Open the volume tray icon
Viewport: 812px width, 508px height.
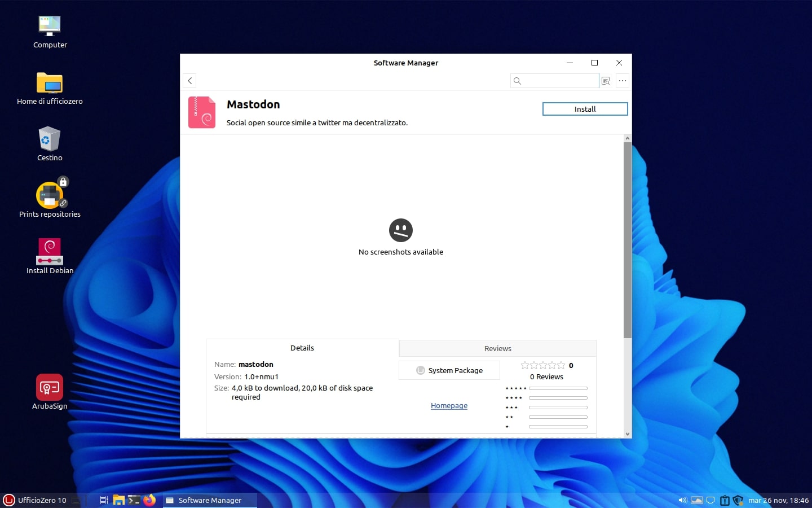[x=682, y=500]
